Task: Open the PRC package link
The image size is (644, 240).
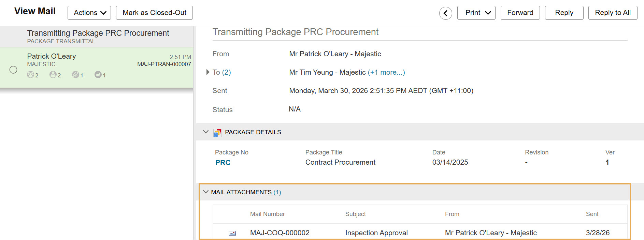Action: (x=223, y=163)
